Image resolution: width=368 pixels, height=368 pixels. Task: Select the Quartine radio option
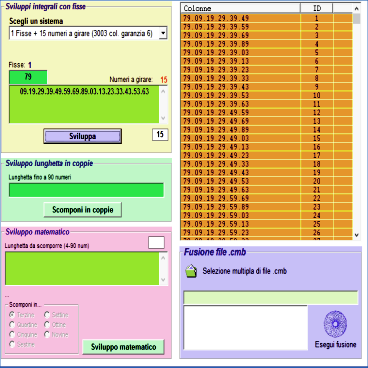pyautogui.click(x=12, y=324)
